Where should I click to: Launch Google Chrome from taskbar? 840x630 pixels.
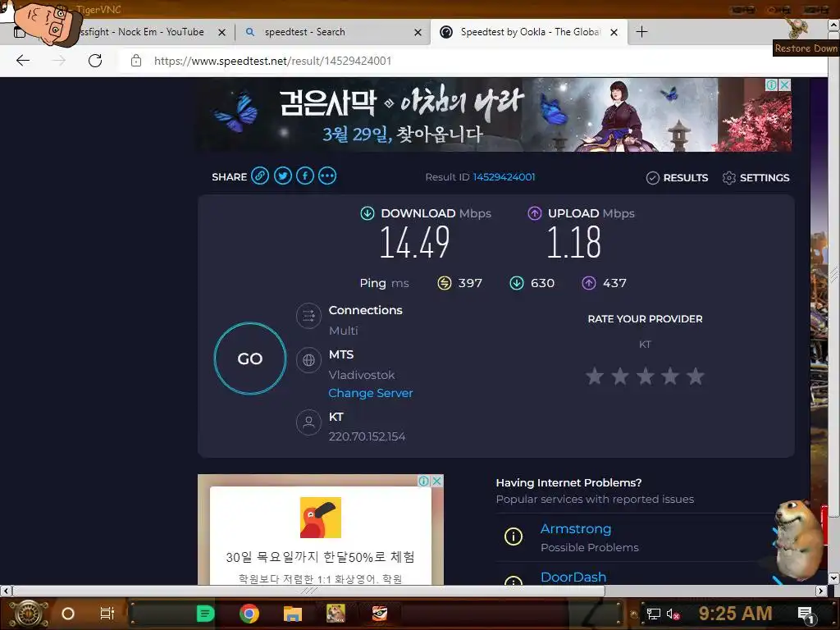249,614
